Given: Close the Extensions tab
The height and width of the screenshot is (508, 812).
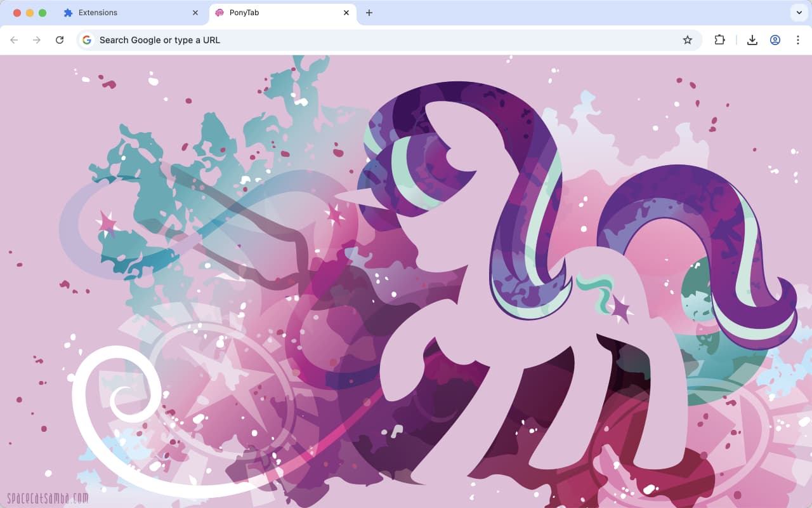Looking at the screenshot, I should tap(195, 13).
